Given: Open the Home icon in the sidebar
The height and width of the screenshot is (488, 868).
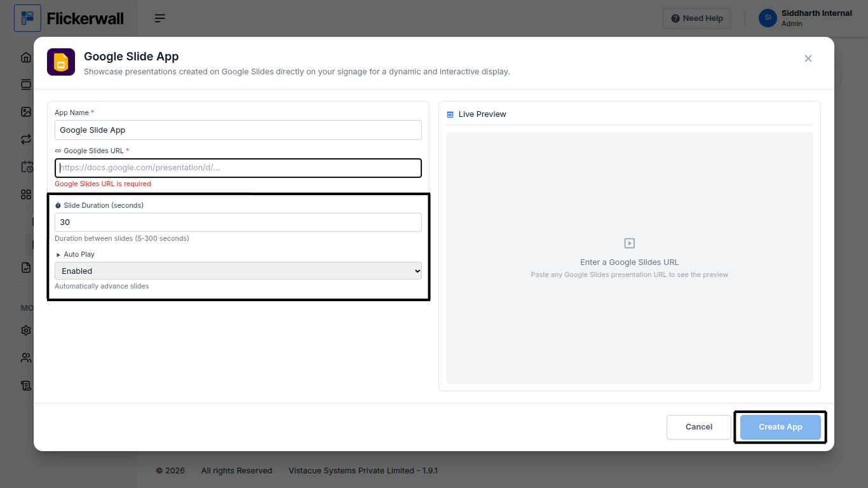Looking at the screenshot, I should 26,57.
